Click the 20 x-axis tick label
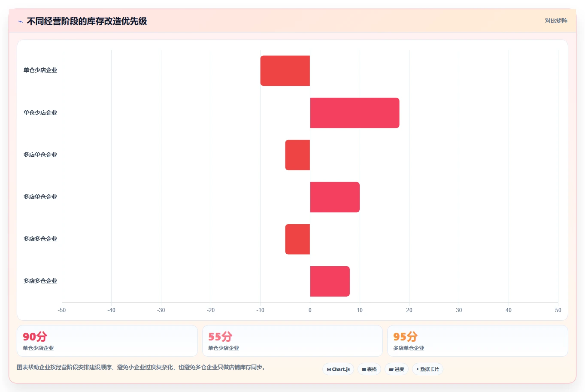This screenshot has height=392, width=585. 409,310
